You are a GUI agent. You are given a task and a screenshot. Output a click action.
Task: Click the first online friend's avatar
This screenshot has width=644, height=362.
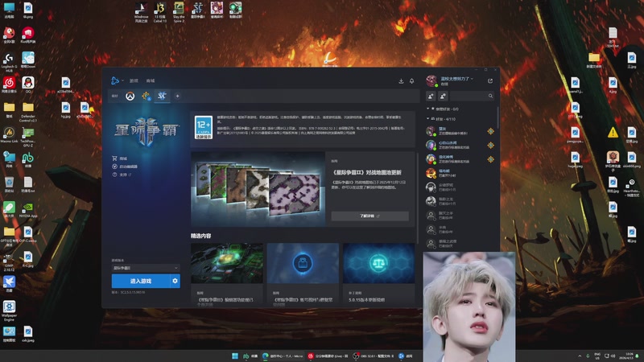click(431, 131)
